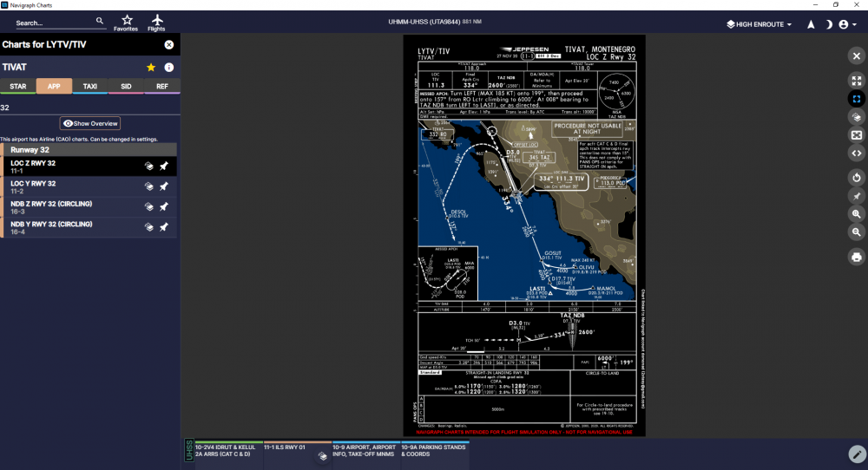Open the HIGH ENROUTE map dropdown
Image resolution: width=868 pixels, height=470 pixels.
759,24
